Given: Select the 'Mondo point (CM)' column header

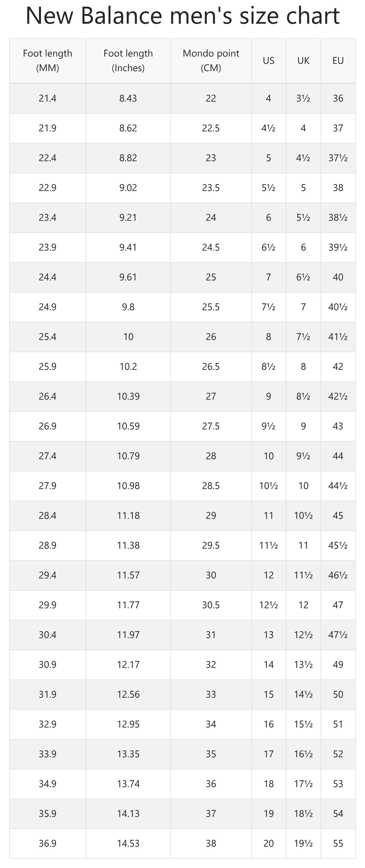Looking at the screenshot, I should (211, 61).
